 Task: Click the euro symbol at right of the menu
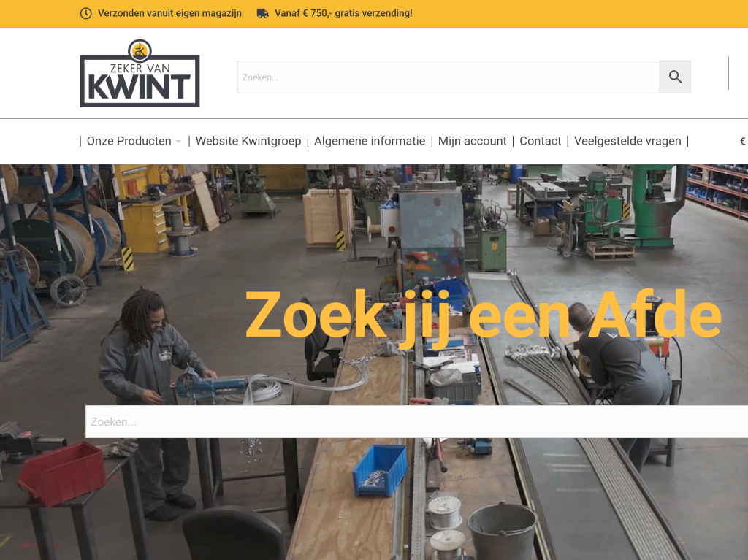(x=743, y=141)
